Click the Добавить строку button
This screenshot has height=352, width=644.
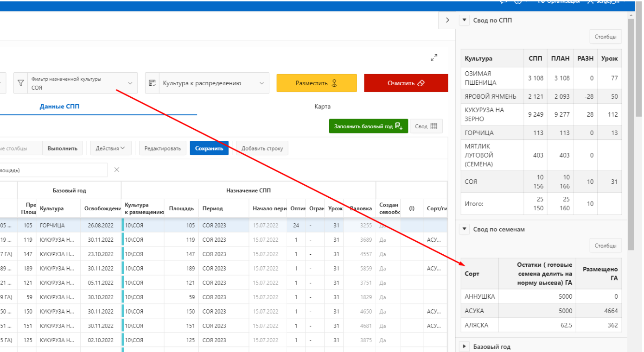click(262, 148)
